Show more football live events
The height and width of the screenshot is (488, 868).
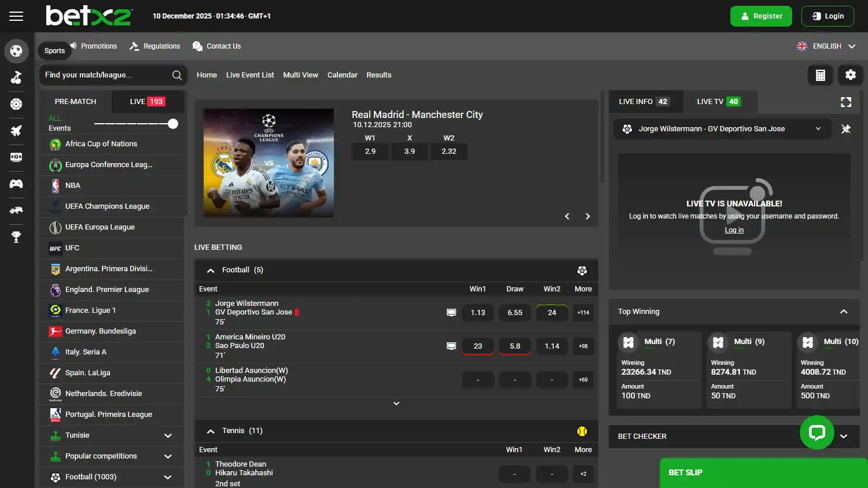pos(396,404)
